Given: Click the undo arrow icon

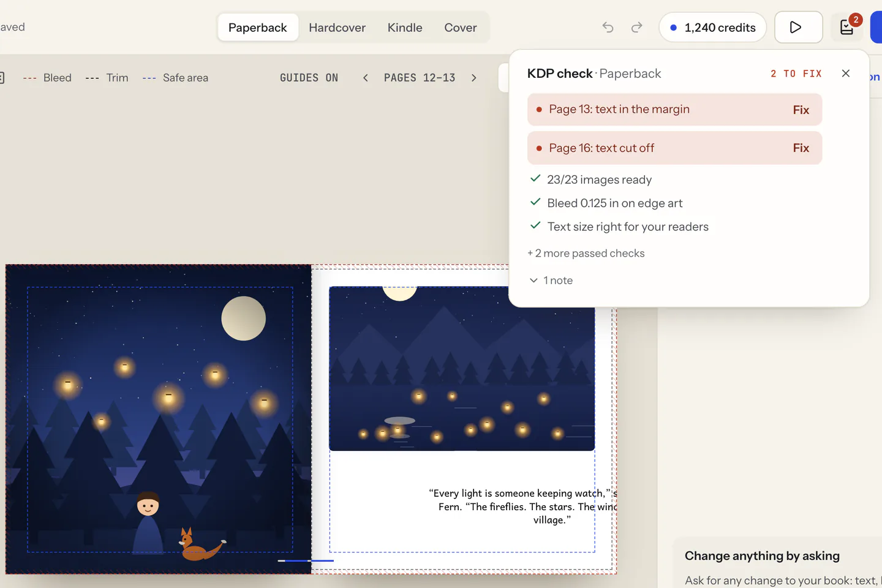Looking at the screenshot, I should pyautogui.click(x=608, y=28).
